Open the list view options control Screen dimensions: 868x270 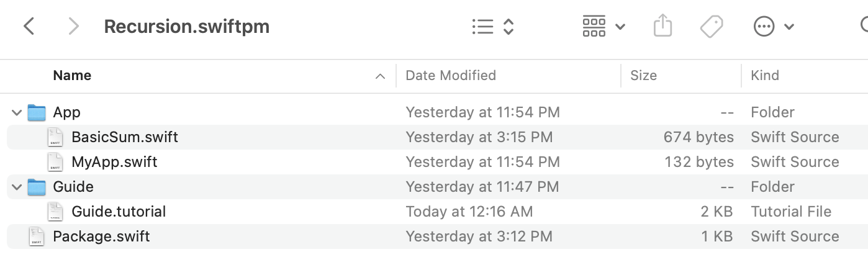pyautogui.click(x=493, y=26)
